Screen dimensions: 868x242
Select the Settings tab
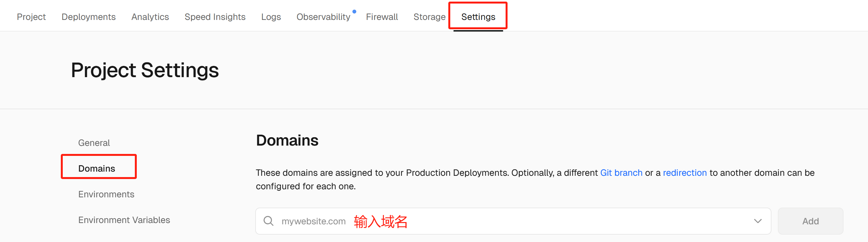click(478, 17)
